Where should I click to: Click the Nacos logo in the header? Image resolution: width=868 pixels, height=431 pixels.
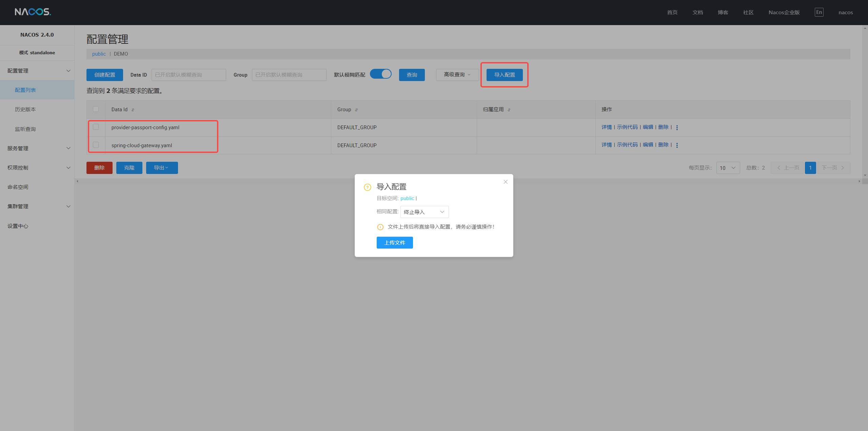pyautogui.click(x=33, y=12)
